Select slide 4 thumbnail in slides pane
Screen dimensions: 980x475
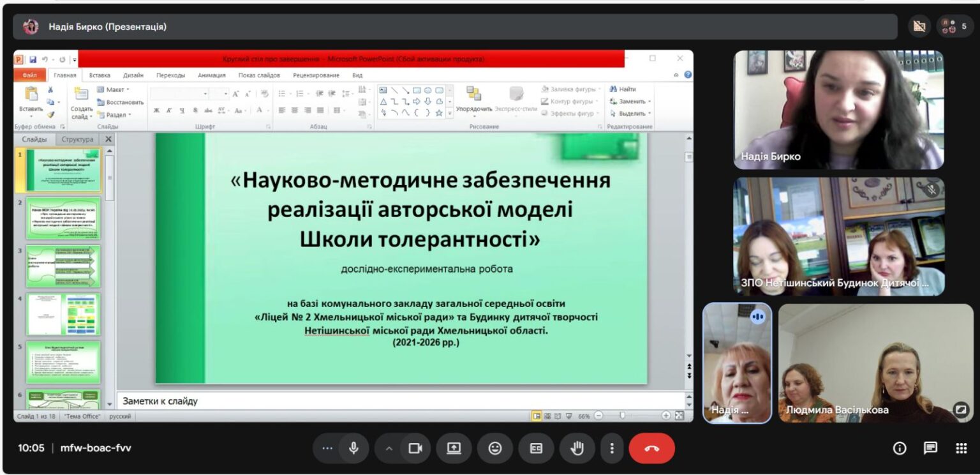63,315
